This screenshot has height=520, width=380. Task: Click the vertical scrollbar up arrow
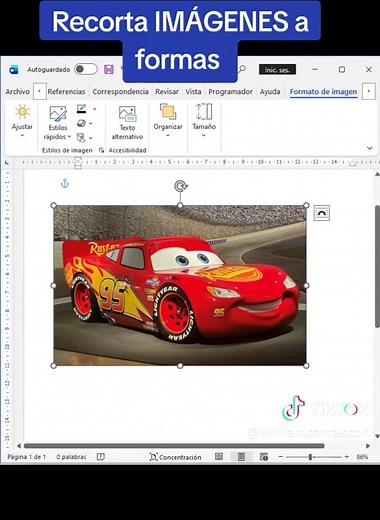[377, 174]
